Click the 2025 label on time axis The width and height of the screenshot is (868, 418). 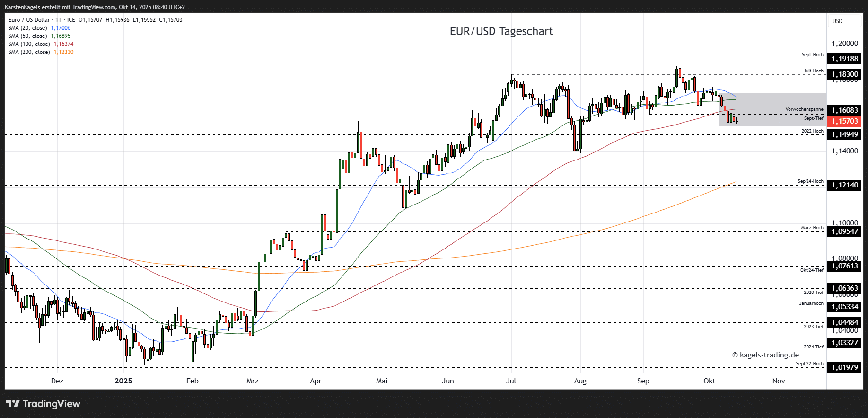point(123,381)
